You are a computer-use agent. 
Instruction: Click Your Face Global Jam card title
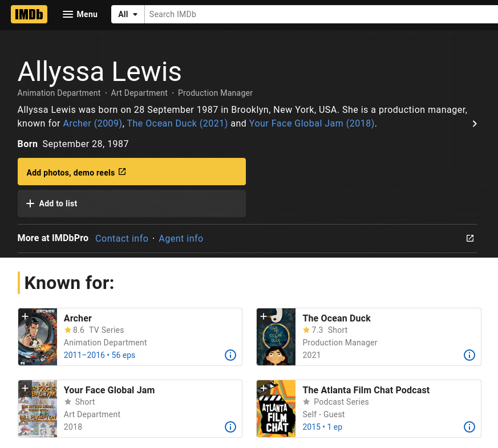[109, 390]
